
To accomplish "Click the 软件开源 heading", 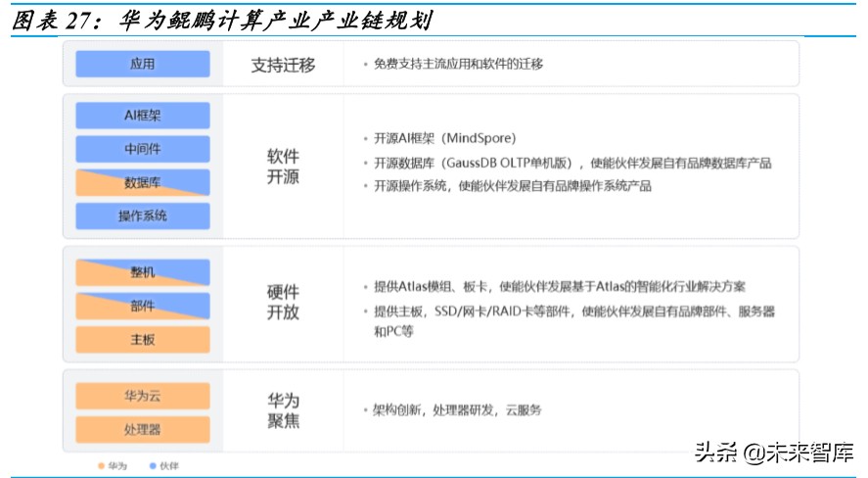I will tap(283, 167).
